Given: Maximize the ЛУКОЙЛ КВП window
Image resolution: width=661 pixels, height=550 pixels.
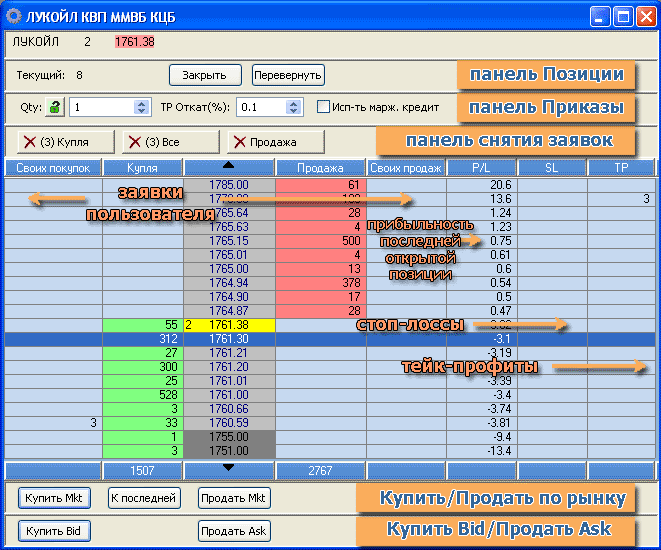Looking at the screenshot, I should (623, 17).
